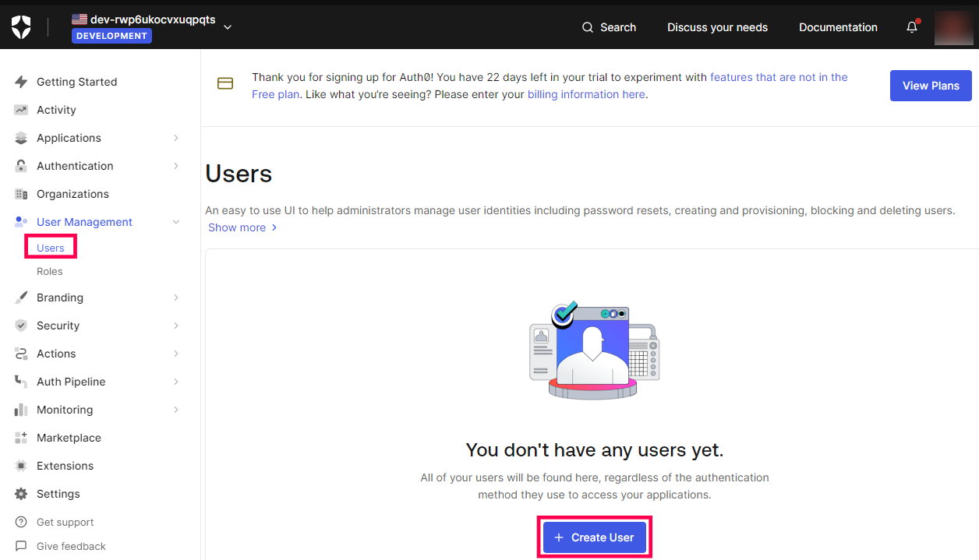Viewport: 979px width, 560px height.
Task: Click the Actions flow icon
Action: tap(21, 354)
